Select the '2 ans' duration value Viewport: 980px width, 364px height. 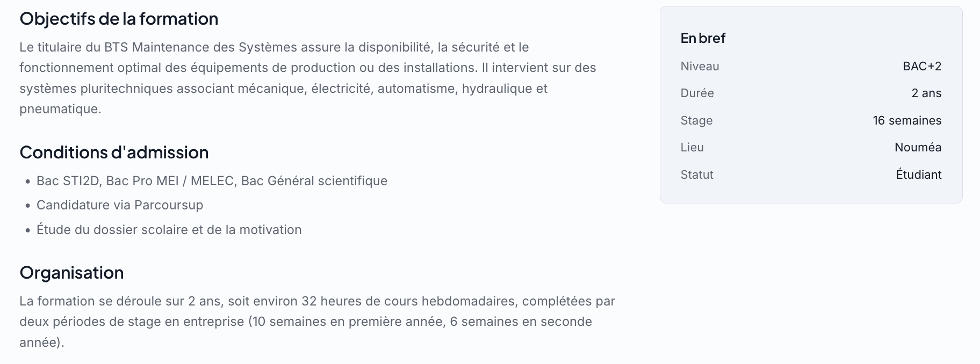pyautogui.click(x=926, y=93)
